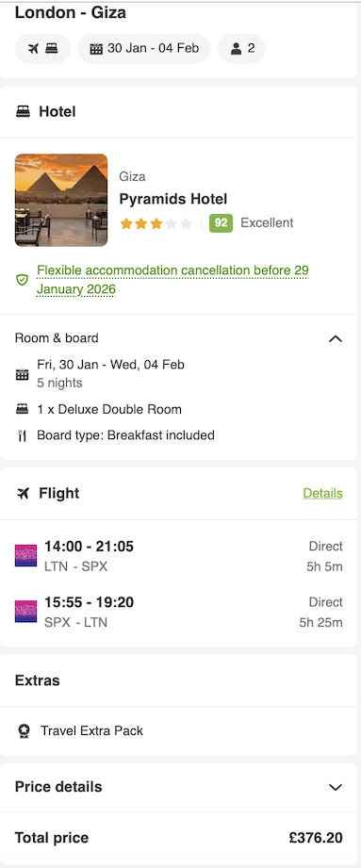Click the calendar icon next to stay dates
Viewport: 361px width, 868px height.
tap(22, 374)
